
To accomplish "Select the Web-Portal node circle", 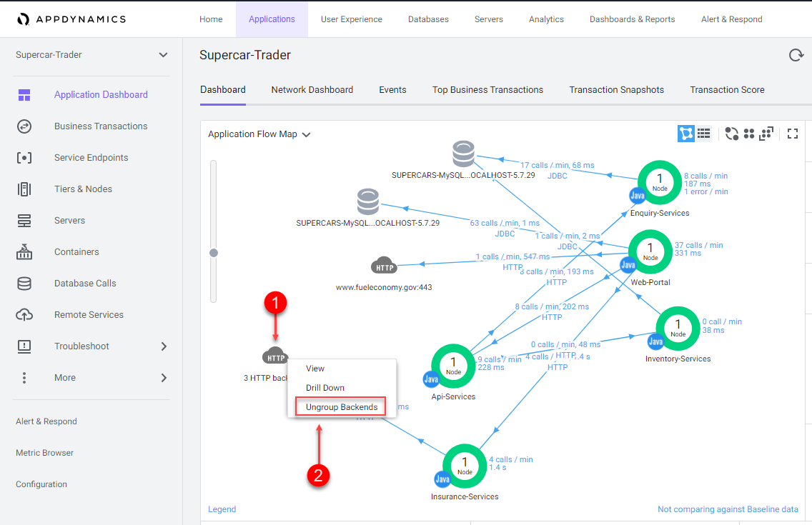I will tap(650, 252).
